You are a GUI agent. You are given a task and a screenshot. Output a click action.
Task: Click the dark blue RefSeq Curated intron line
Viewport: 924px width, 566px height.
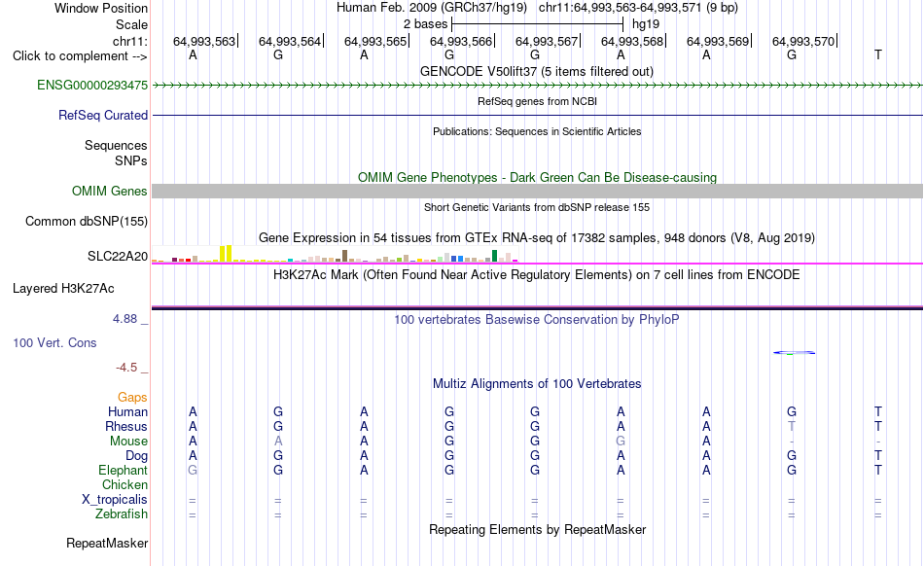point(537,115)
